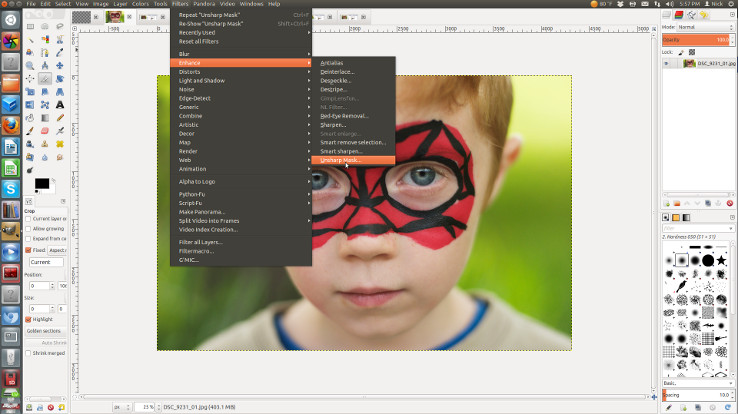Screen dimensions: 738x414
Task: Select the Text tool
Action: 60,104
